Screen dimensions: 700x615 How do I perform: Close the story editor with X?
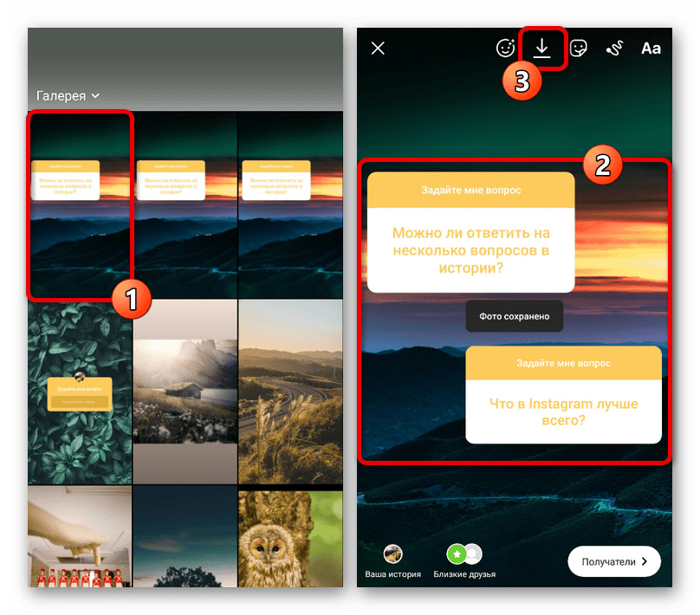pyautogui.click(x=378, y=49)
